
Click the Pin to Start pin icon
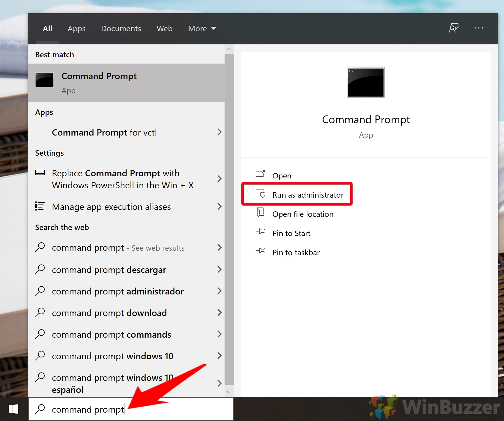tap(261, 231)
